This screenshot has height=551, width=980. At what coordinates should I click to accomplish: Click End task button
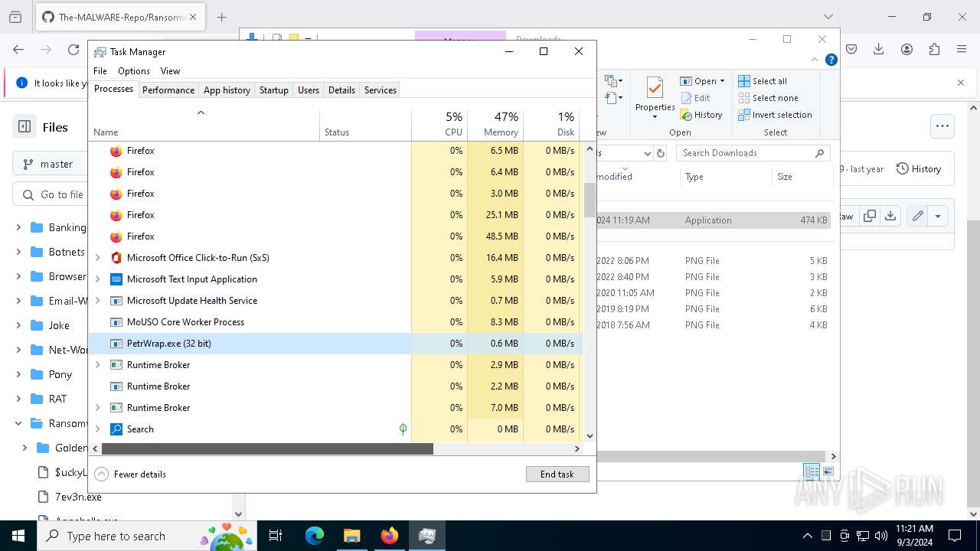(x=557, y=474)
